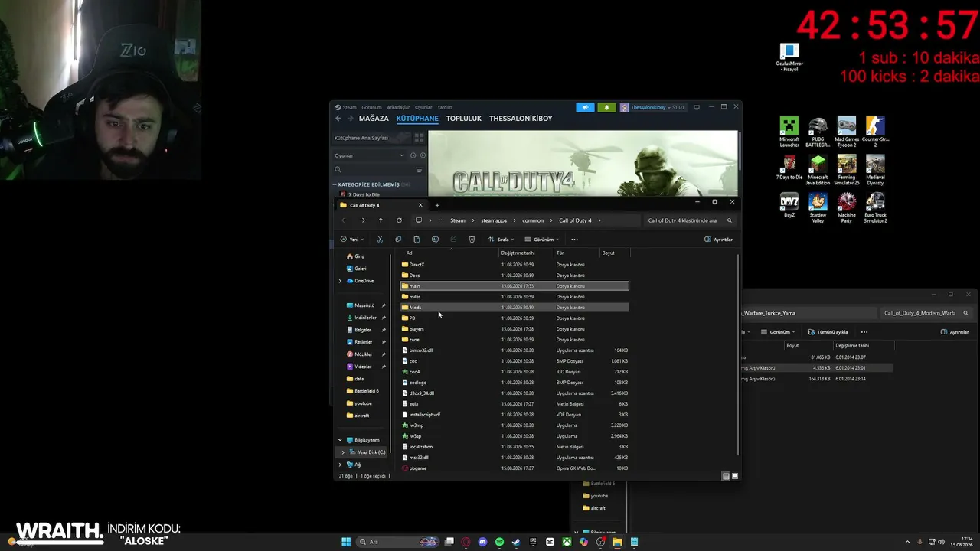The width and height of the screenshot is (980, 551).
Task: Collapse the Bilgisayarım tree node
Action: (x=340, y=440)
